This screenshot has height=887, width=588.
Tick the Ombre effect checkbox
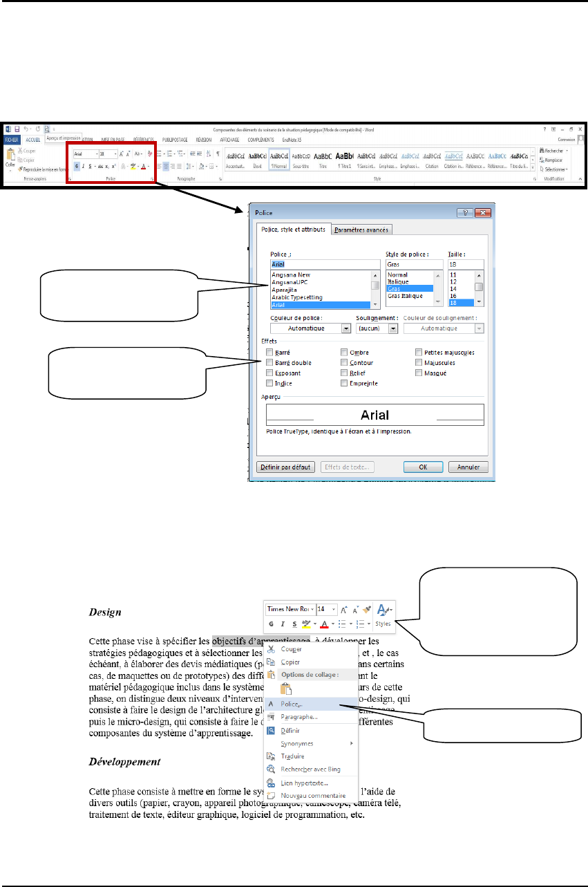tap(344, 352)
